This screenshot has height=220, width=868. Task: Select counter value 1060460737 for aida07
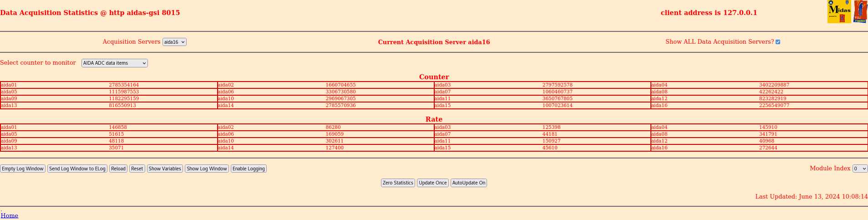[x=558, y=92]
